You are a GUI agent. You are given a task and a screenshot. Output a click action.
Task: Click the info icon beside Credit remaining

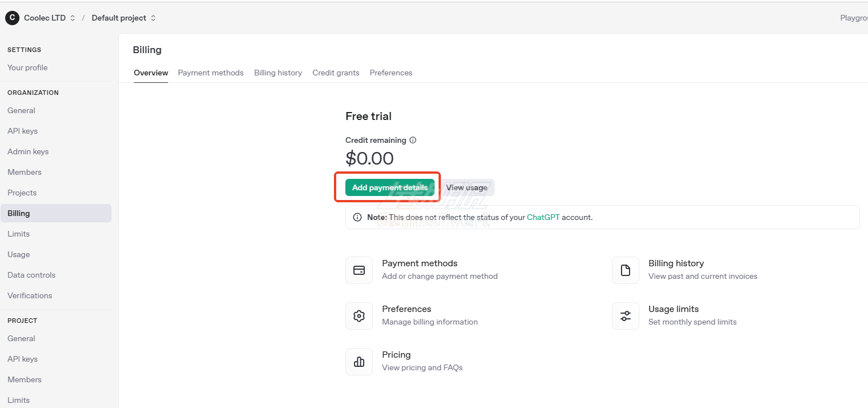(x=413, y=140)
